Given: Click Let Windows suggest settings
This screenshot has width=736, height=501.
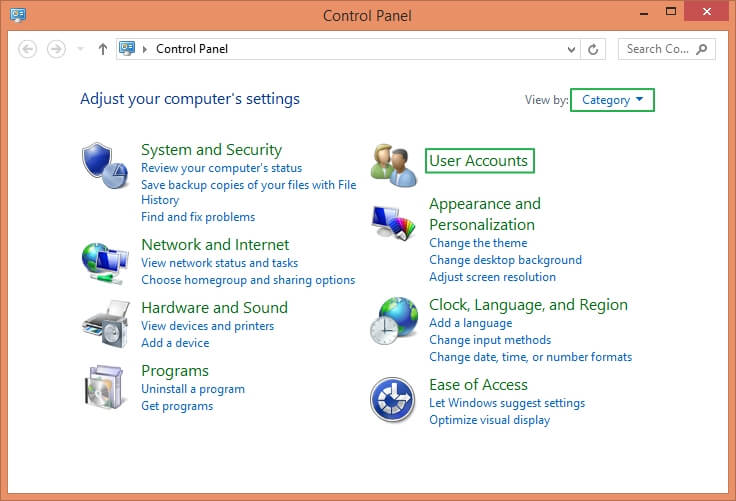Looking at the screenshot, I should pos(507,403).
